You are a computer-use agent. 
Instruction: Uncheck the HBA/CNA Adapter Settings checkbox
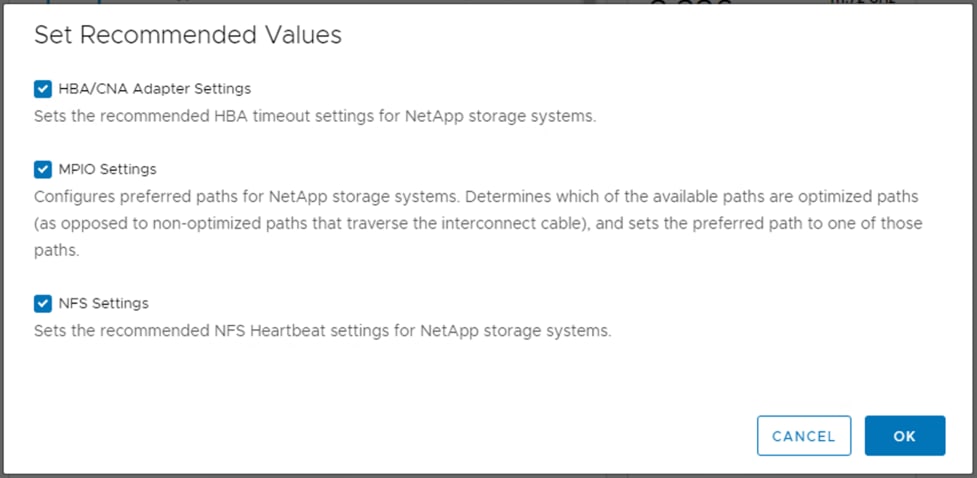tap(42, 89)
